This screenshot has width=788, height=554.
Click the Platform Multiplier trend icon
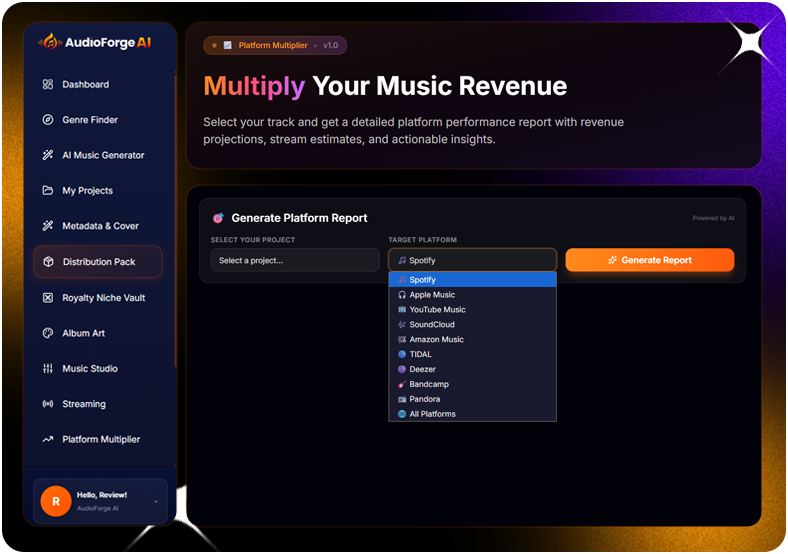tap(48, 439)
